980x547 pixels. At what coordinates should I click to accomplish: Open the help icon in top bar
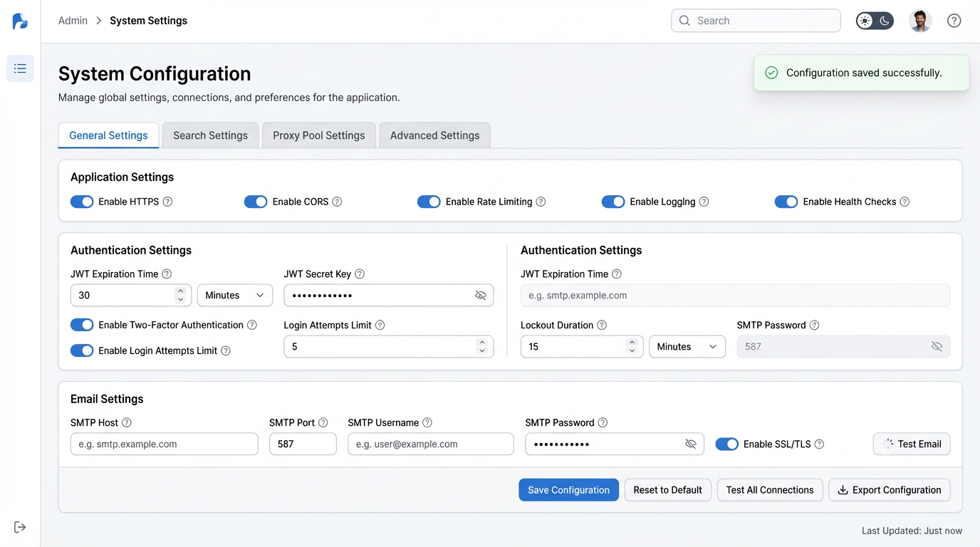[x=954, y=21]
